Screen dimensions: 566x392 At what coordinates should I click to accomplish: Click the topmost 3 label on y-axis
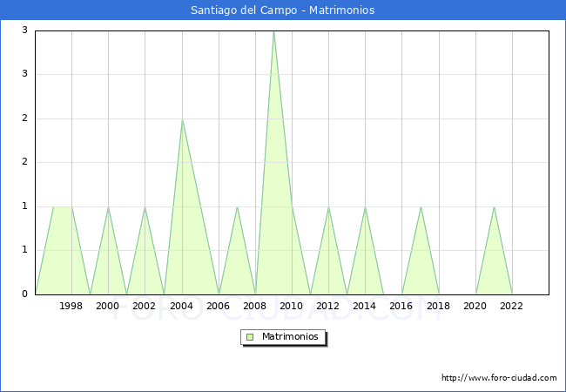[24, 30]
